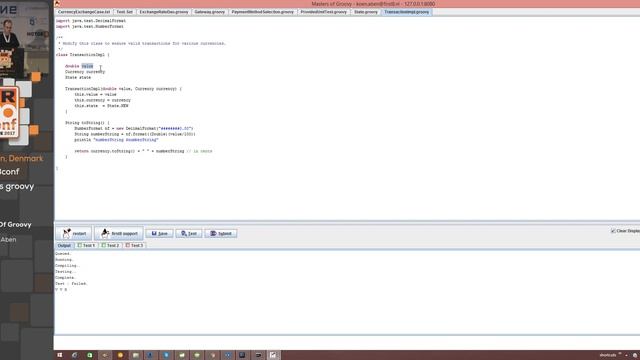Switch to the Output tab
The image size is (640, 360).
click(64, 245)
